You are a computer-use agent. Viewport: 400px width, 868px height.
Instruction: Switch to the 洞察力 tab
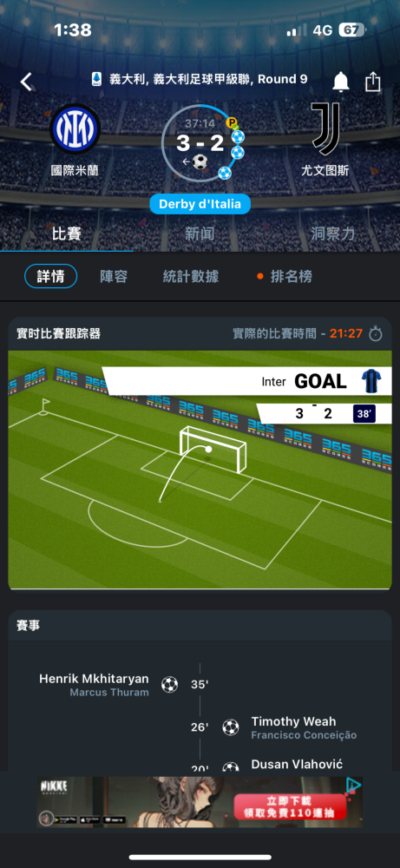click(x=332, y=233)
